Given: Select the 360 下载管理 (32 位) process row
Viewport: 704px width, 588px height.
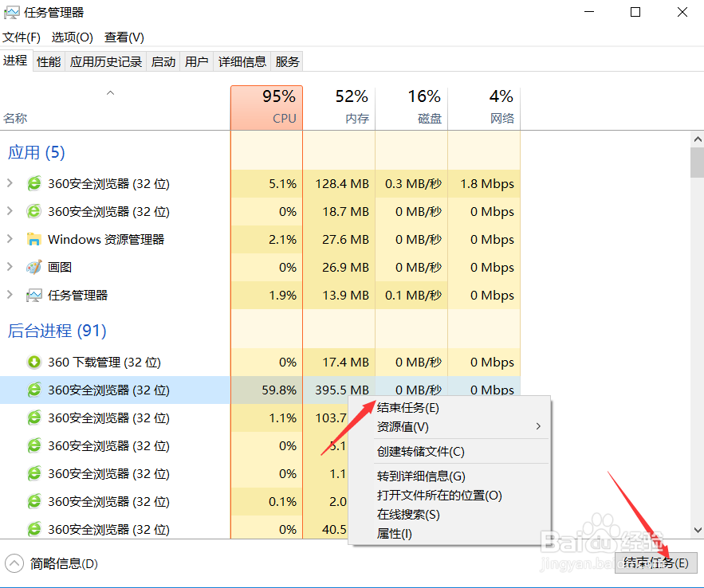Looking at the screenshot, I should tap(261, 362).
